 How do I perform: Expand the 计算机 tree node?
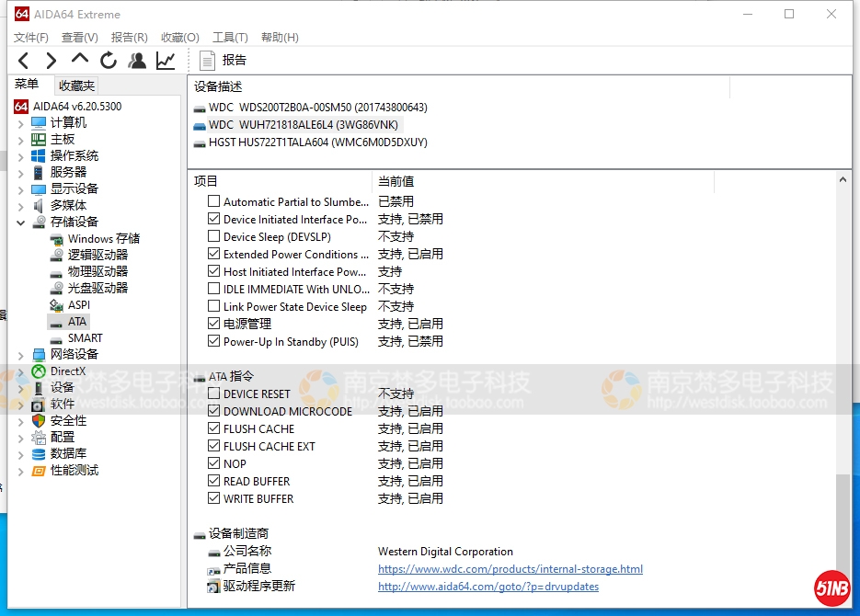21,123
